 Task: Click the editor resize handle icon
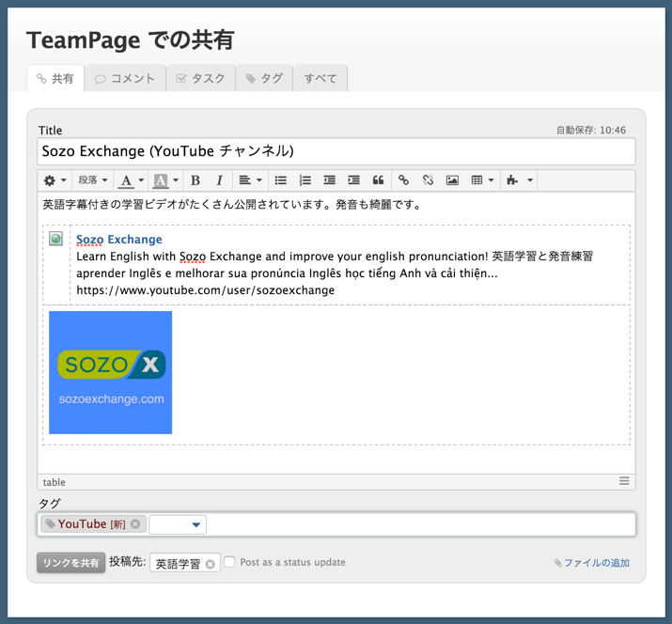point(624,481)
